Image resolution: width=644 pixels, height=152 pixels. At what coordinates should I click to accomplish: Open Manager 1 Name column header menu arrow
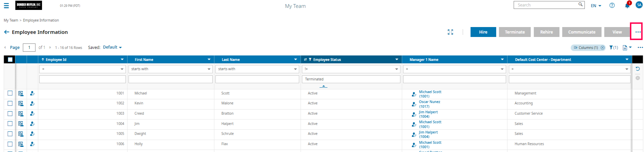(x=502, y=60)
